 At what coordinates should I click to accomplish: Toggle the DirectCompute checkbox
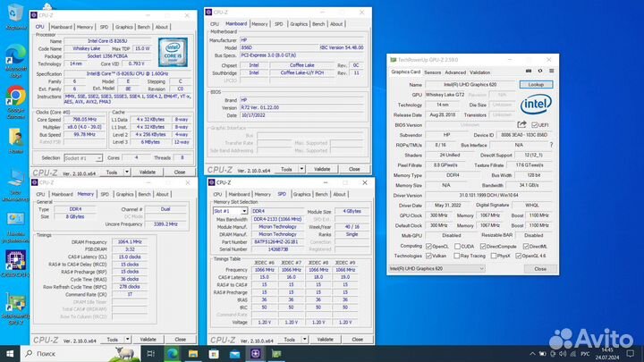[483, 247]
